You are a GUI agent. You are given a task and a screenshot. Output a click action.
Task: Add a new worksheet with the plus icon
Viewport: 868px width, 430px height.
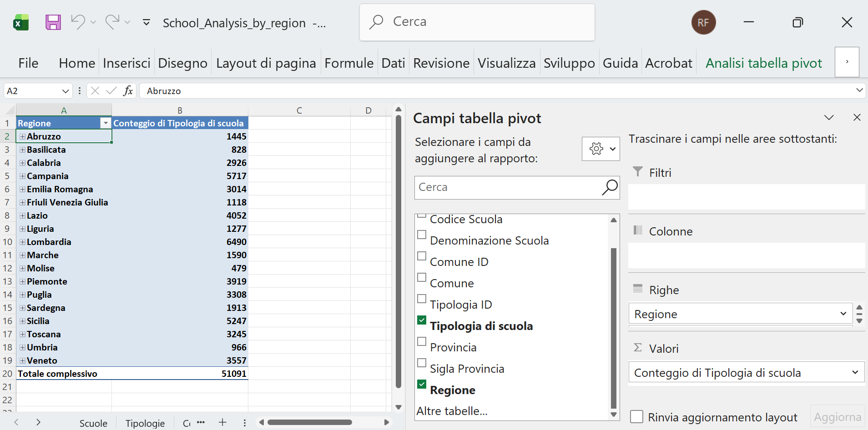click(222, 422)
